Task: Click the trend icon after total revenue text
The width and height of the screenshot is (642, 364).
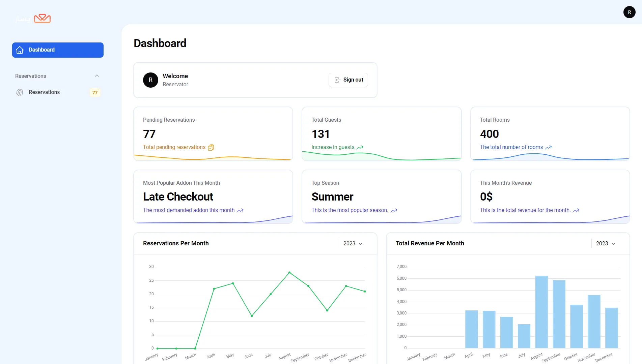Action: tap(576, 210)
